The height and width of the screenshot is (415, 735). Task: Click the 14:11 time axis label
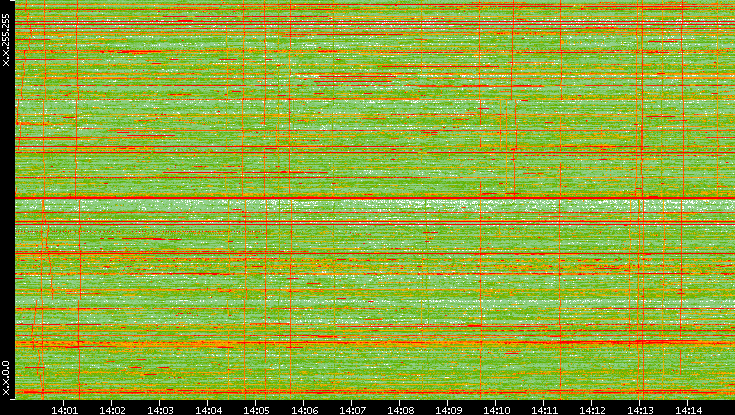tap(544, 410)
